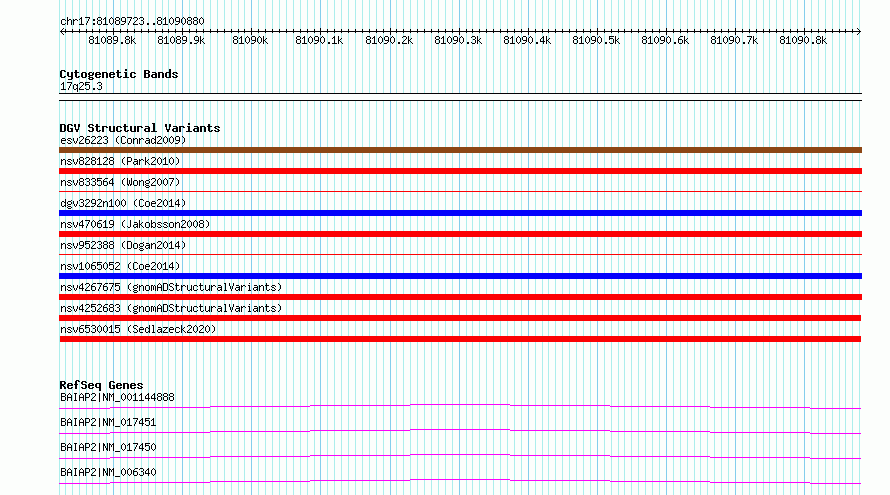The width and height of the screenshot is (890, 495).
Task: Select variant label nsv1065052 (Coe2014)
Action: tap(120, 266)
